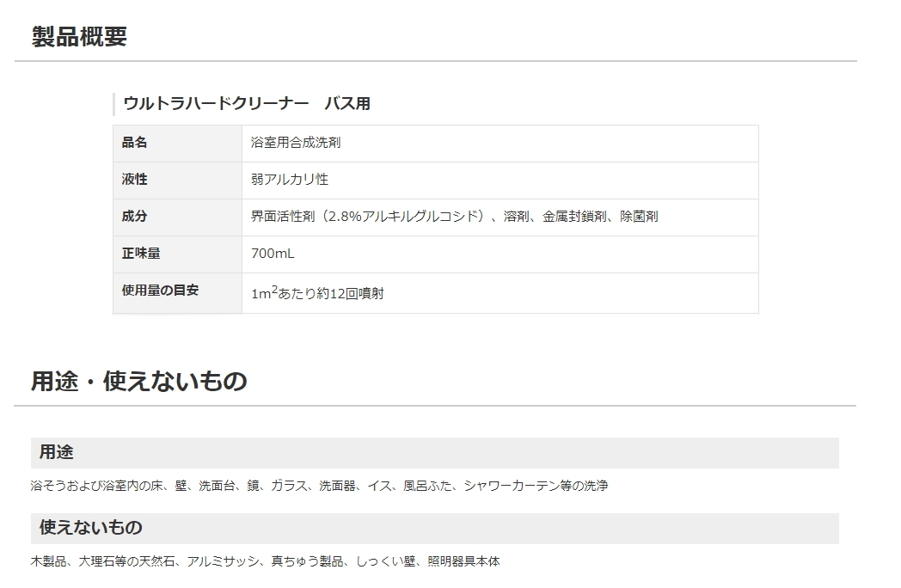Click the value 弱アルカリ性
This screenshot has height=588, width=901.
[290, 180]
